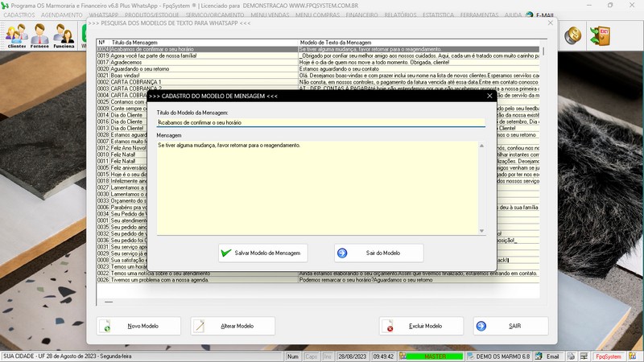Open the CADASTROS menu

click(19, 15)
